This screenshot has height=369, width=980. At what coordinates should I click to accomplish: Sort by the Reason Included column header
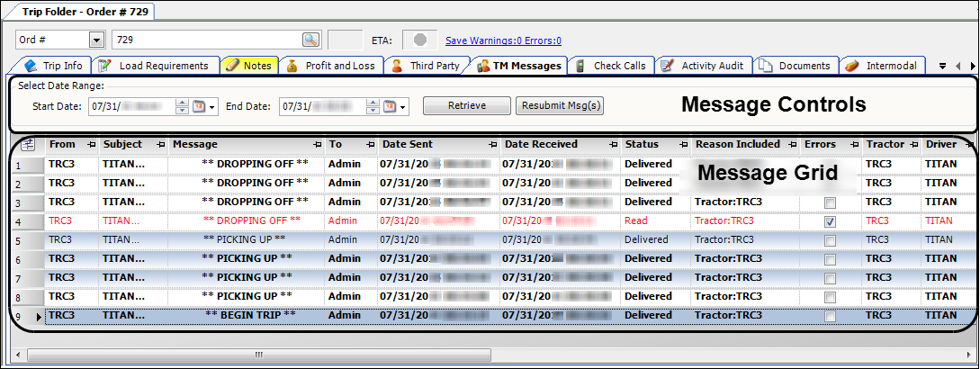(x=746, y=145)
